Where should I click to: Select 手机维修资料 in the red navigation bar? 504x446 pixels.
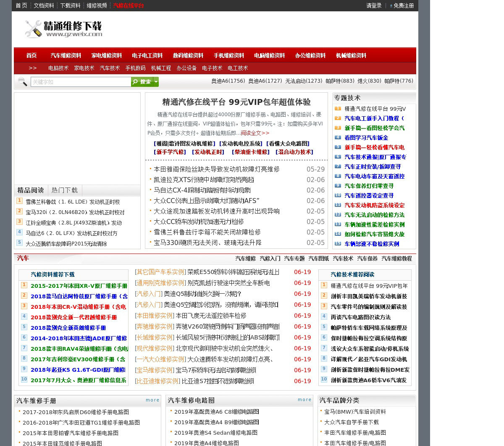click(x=228, y=56)
